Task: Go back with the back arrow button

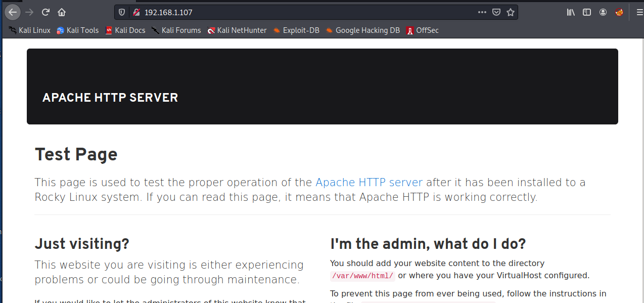Action: 13,12
